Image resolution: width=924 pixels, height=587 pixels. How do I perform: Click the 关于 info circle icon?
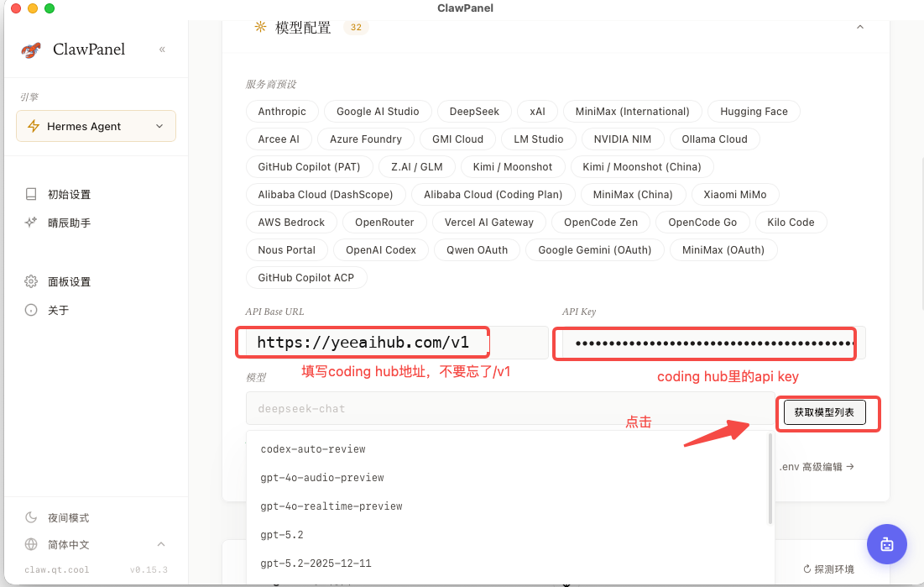(31, 310)
